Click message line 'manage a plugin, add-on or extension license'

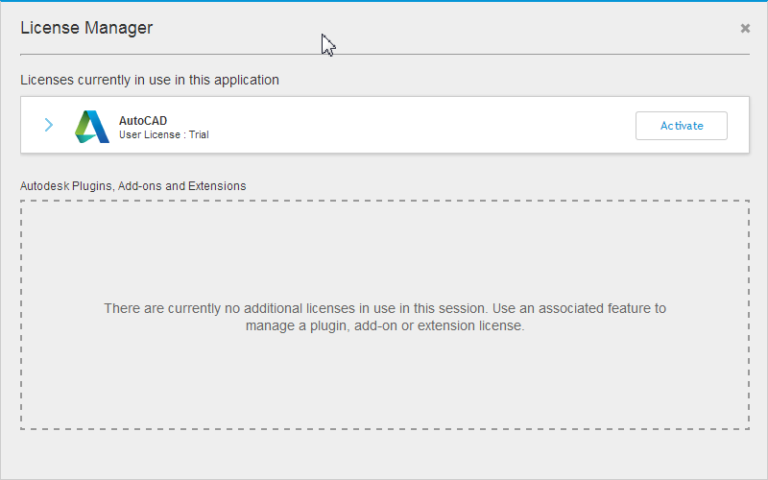pyautogui.click(x=385, y=325)
